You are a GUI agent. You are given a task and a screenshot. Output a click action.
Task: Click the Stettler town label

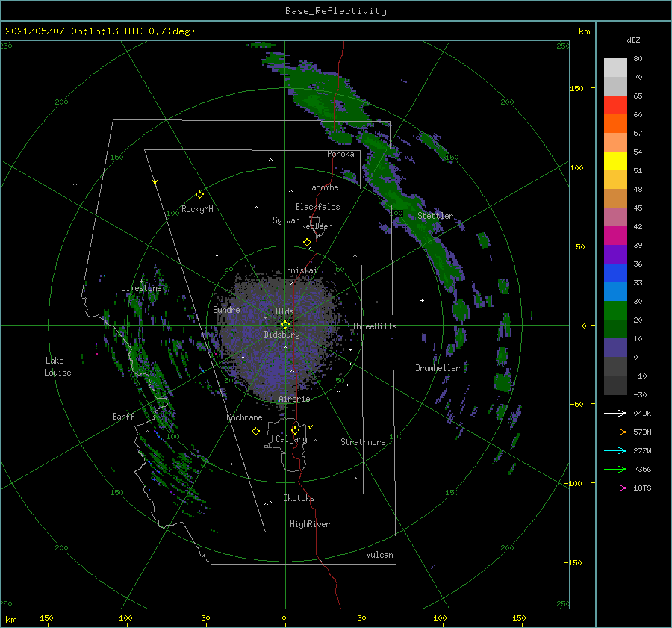pos(435,216)
